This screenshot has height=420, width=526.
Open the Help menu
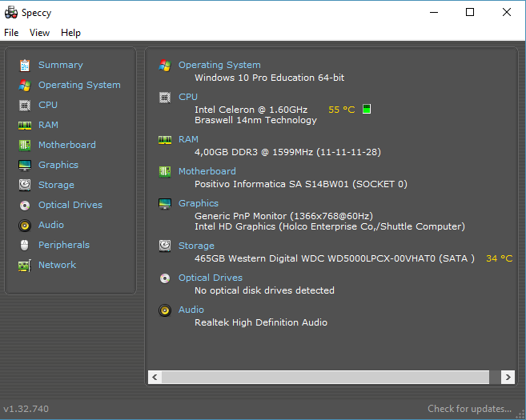click(70, 33)
